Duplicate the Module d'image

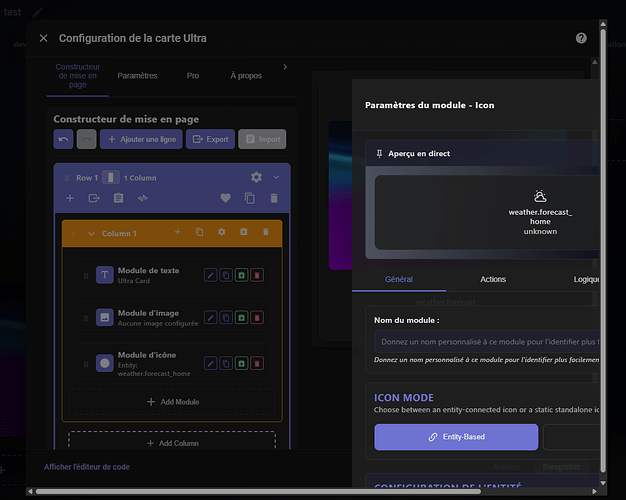click(226, 318)
